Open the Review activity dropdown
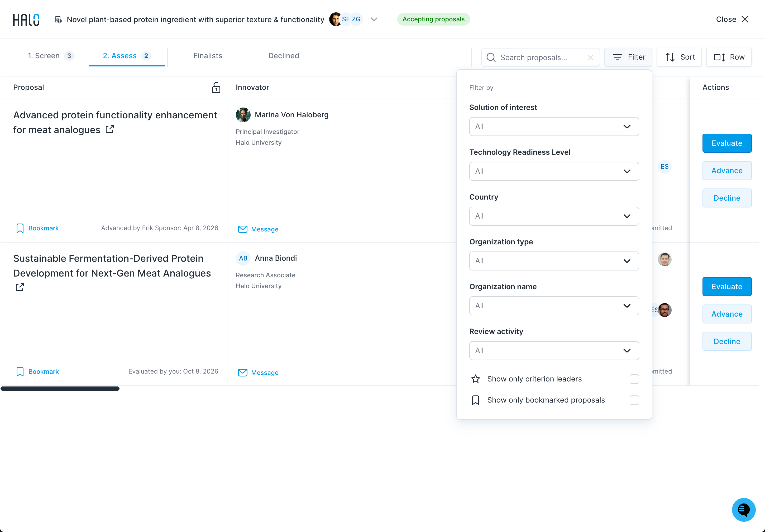Viewport: 765px width, 532px height. point(554,351)
